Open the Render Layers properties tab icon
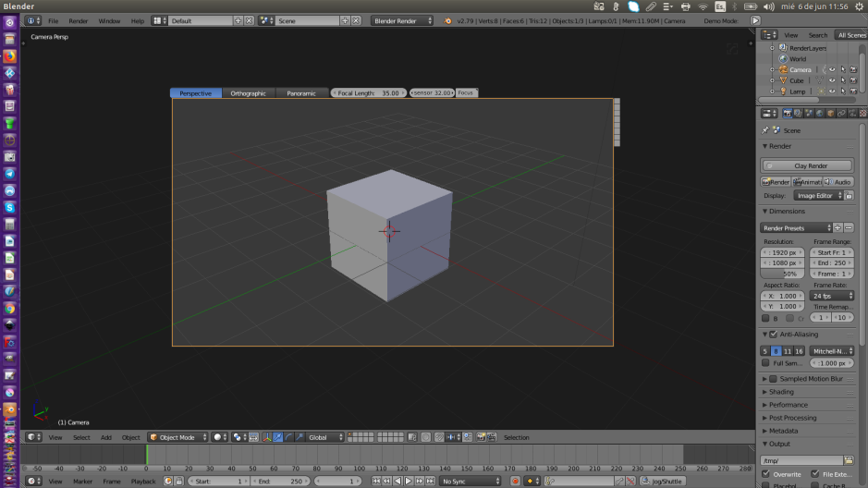The width and height of the screenshot is (868, 488). [x=798, y=114]
